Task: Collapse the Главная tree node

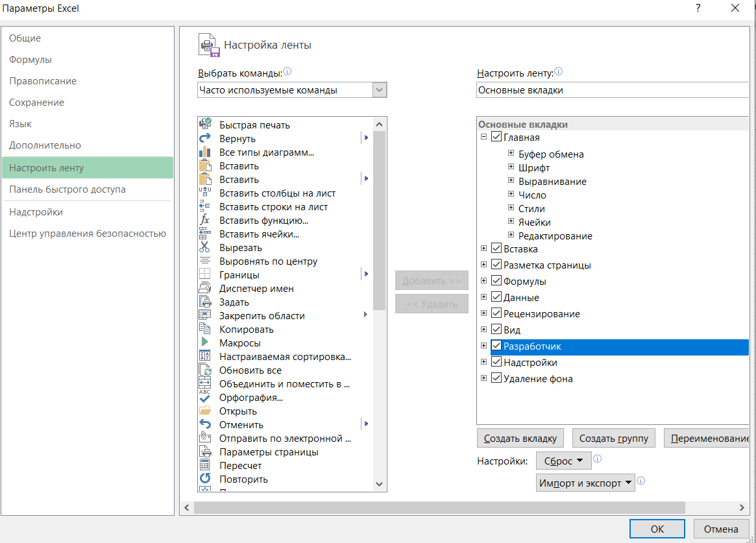Action: (483, 136)
